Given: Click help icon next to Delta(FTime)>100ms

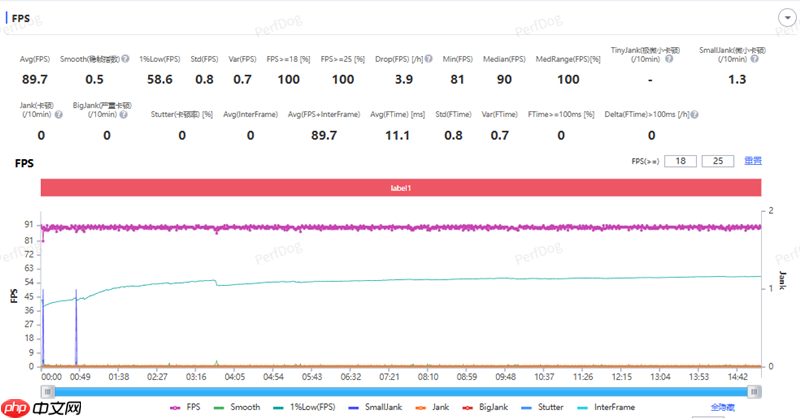Looking at the screenshot, I should pos(696,114).
